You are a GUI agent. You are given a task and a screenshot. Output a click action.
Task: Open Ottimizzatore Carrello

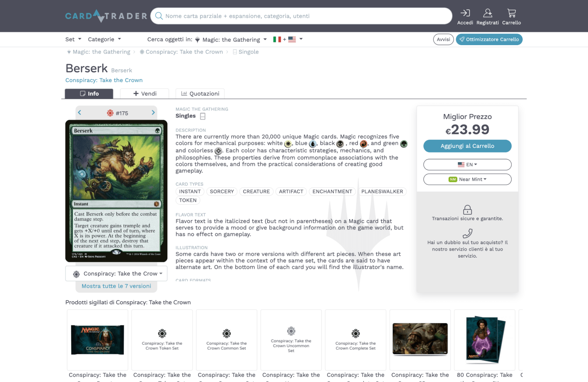[489, 39]
